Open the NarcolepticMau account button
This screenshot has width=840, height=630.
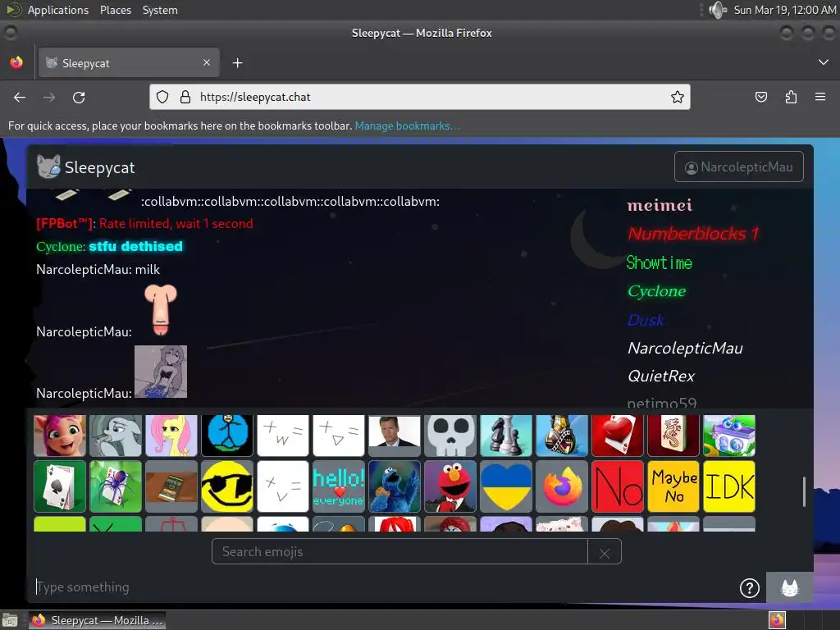[x=739, y=167]
